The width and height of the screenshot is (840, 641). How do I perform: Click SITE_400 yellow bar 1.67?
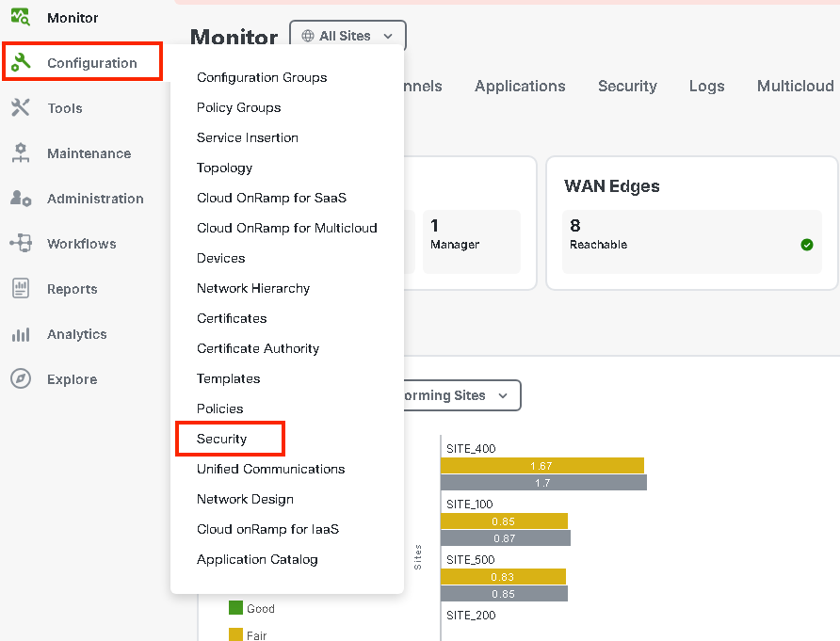[542, 466]
